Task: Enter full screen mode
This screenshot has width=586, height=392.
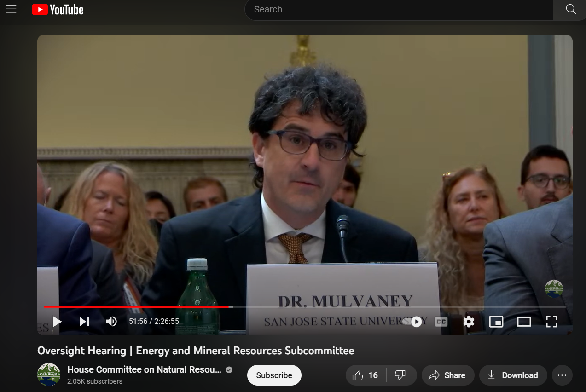Action: coord(551,322)
